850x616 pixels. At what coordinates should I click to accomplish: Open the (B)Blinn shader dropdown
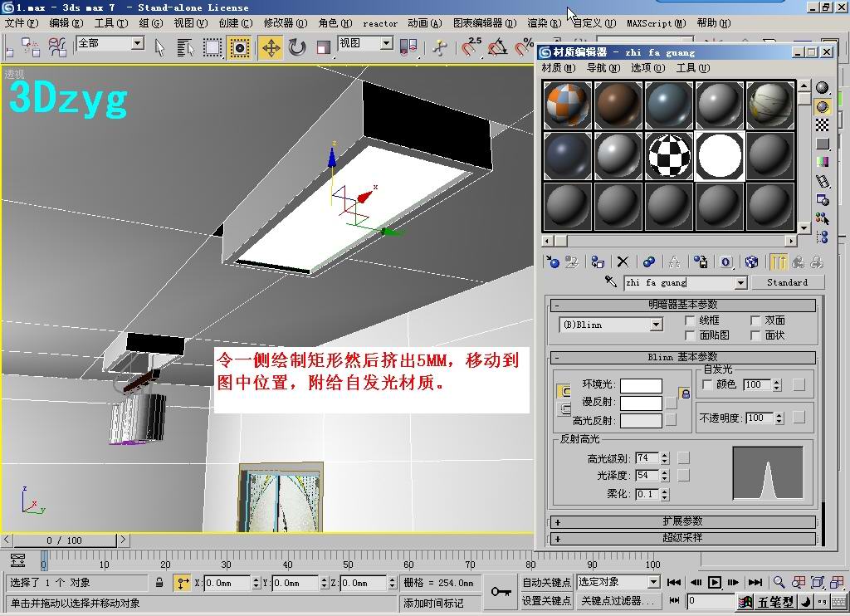(x=656, y=325)
